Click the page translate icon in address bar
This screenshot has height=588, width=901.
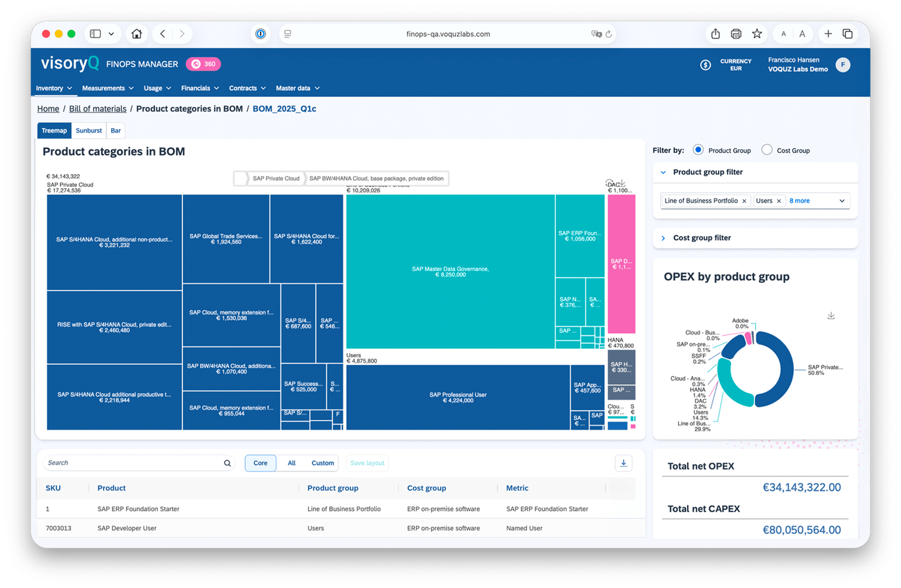[596, 34]
